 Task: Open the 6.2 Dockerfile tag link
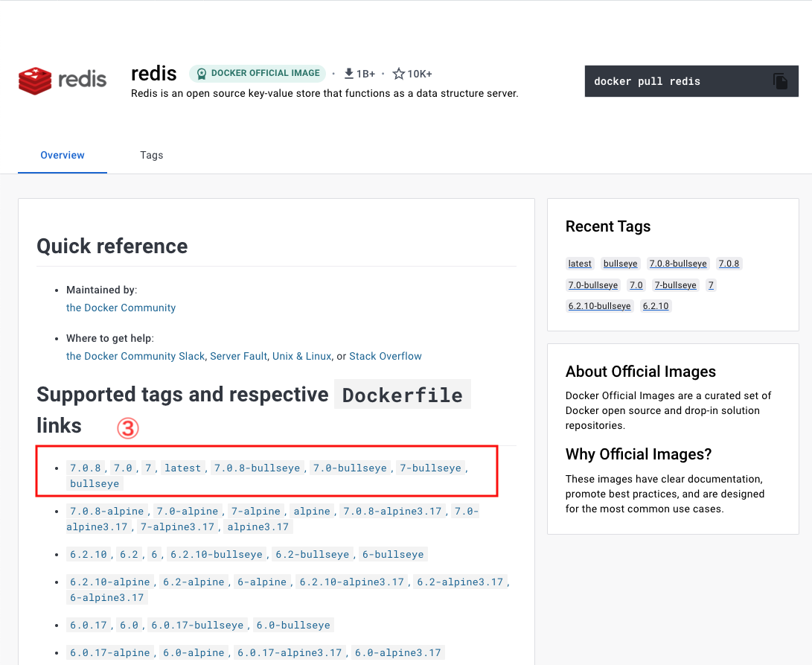click(x=129, y=554)
